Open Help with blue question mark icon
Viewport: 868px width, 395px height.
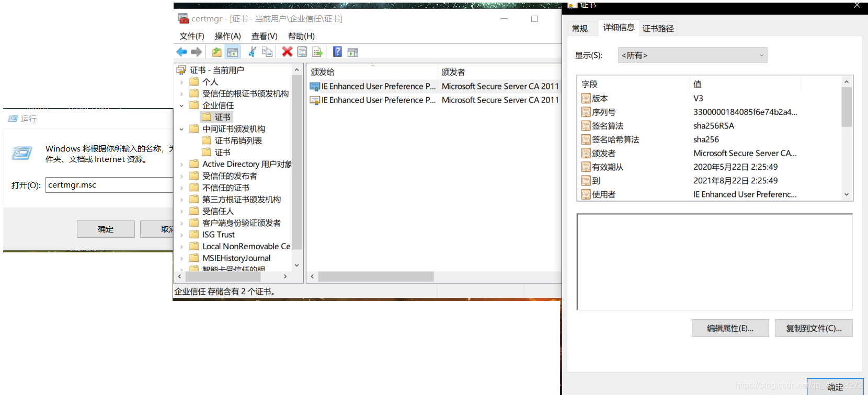click(x=338, y=52)
